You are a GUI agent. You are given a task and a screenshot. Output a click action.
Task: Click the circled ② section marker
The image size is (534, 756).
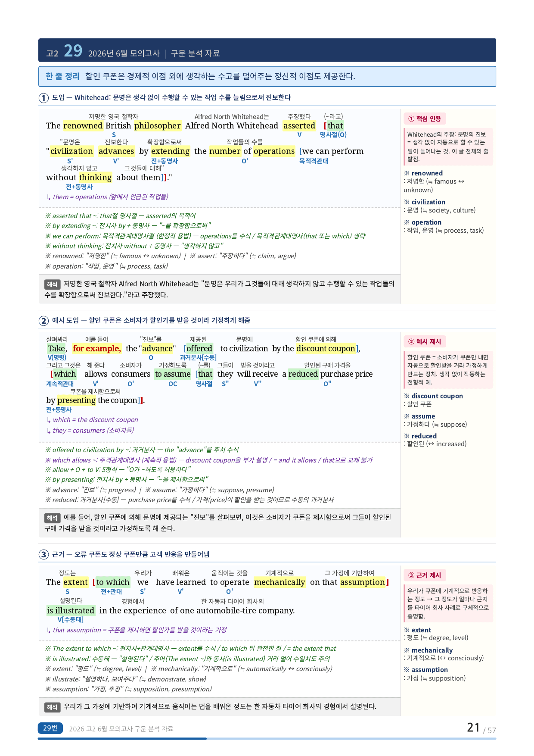coord(43,321)
